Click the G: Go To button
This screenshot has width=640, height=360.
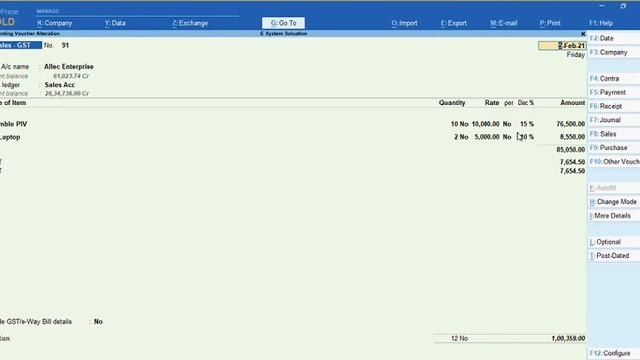283,23
